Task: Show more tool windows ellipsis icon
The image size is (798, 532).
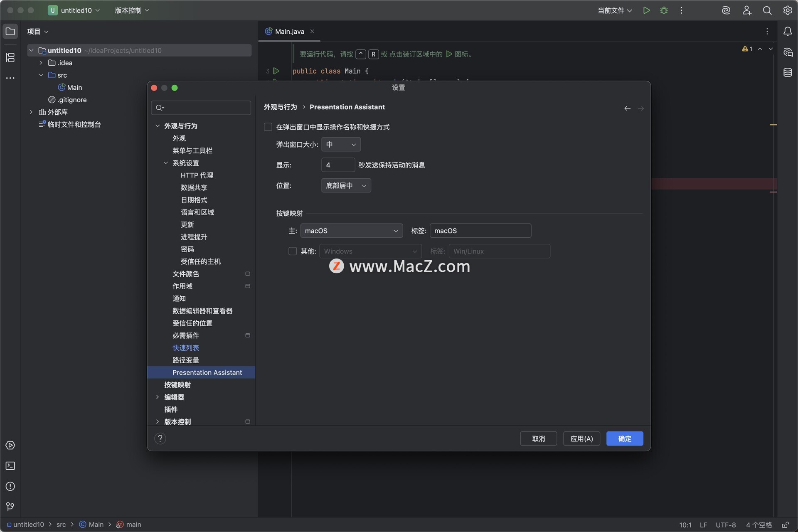Action: [10, 78]
